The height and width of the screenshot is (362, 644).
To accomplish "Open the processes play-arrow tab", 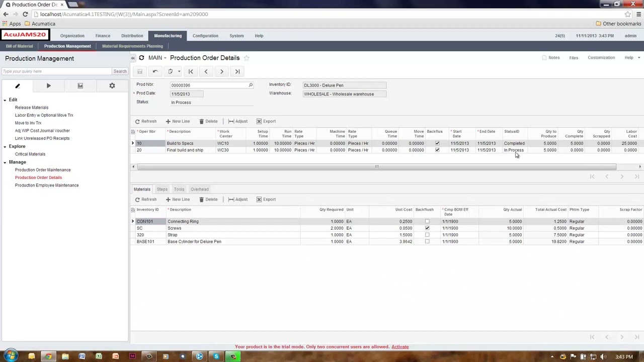I will click(x=49, y=86).
